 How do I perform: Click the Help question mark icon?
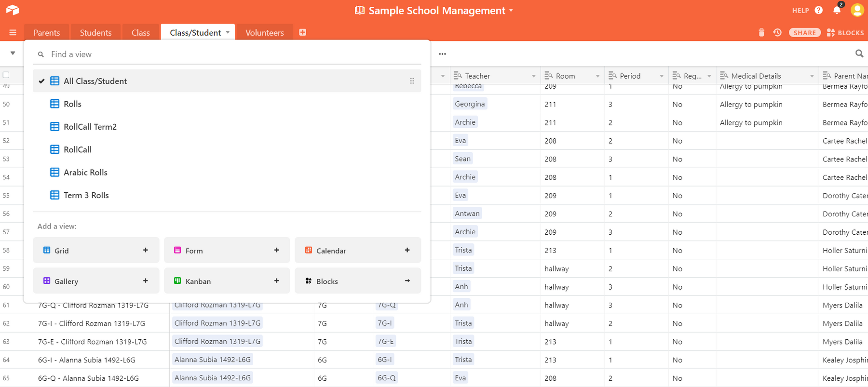819,10
